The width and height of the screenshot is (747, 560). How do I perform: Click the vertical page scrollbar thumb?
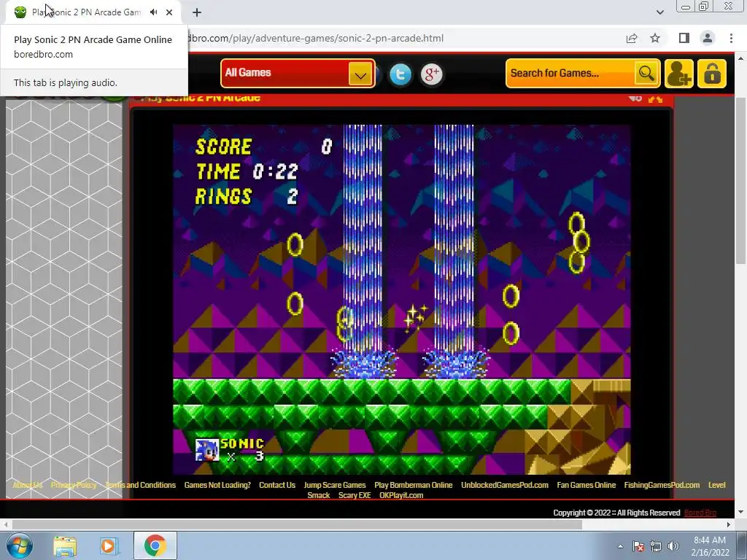click(x=740, y=180)
